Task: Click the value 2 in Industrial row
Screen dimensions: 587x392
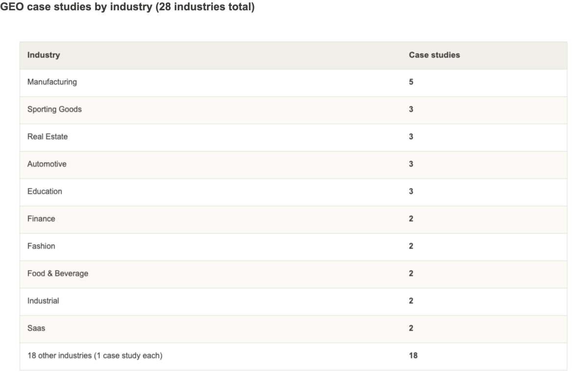Action: pyautogui.click(x=411, y=301)
